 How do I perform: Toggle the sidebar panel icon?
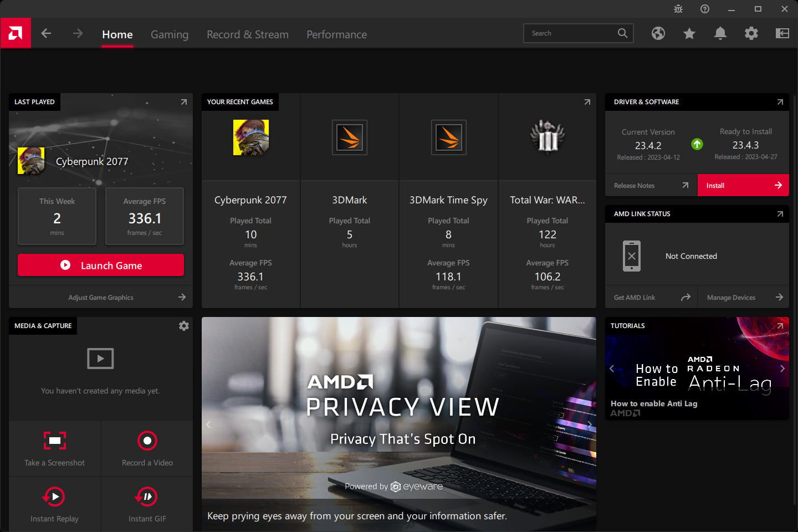point(782,33)
